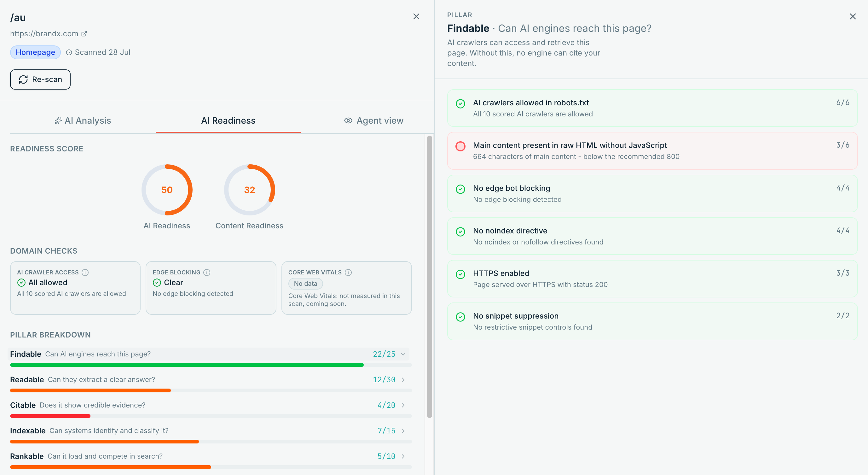This screenshot has height=475, width=868.
Task: Close the /au page detail panel
Action: pyautogui.click(x=416, y=16)
